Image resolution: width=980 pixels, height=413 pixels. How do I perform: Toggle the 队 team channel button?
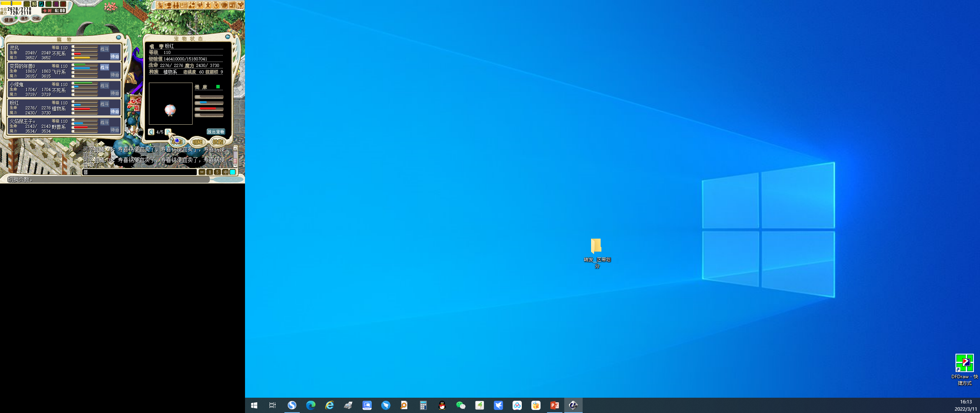41,4
